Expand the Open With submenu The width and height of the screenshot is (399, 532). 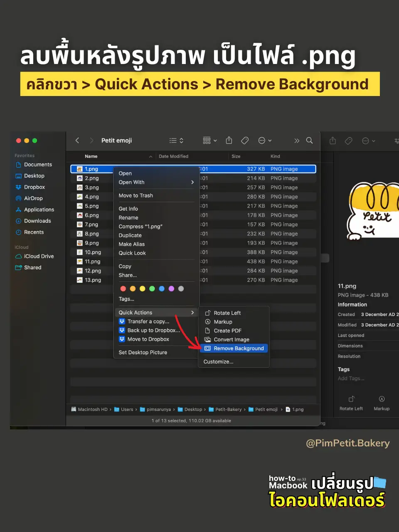(x=131, y=182)
